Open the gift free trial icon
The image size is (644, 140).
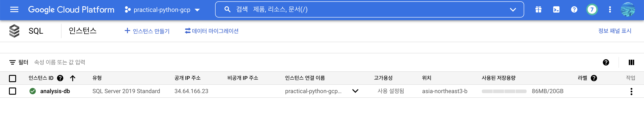pos(538,9)
